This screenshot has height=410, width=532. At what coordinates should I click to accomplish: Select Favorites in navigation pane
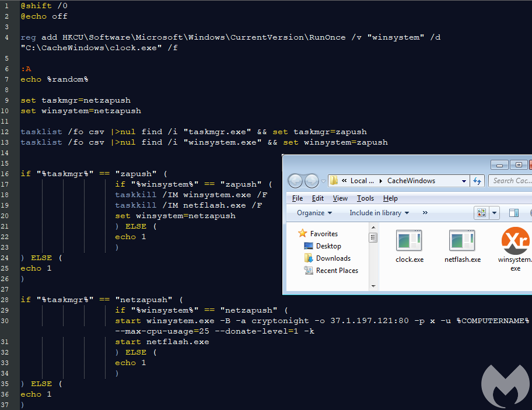(x=324, y=234)
